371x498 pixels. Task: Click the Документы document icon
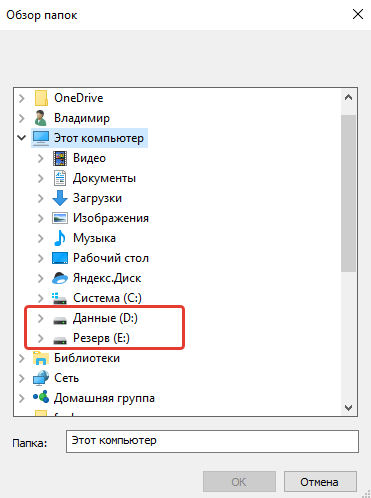coord(60,178)
